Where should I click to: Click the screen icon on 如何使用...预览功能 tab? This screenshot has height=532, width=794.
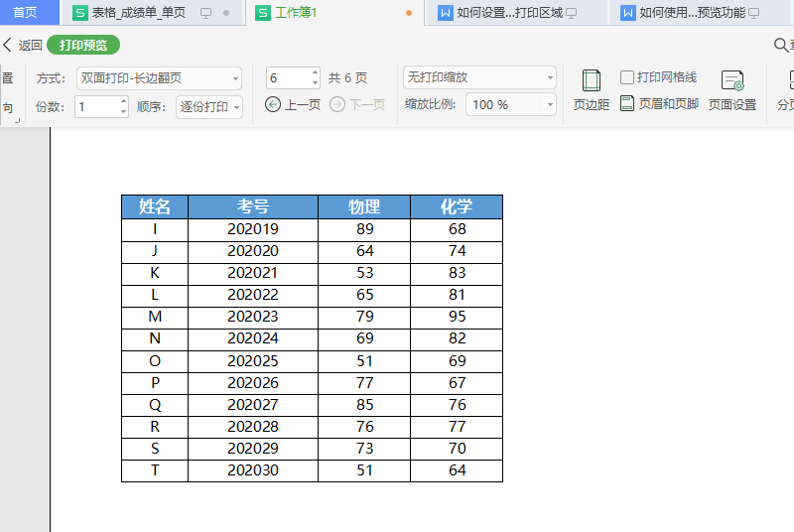(x=754, y=13)
